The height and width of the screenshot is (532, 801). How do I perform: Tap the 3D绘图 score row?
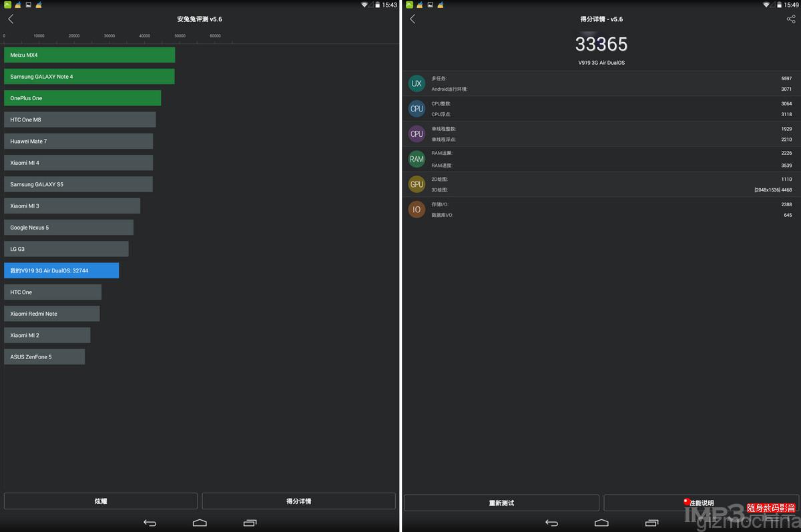pyautogui.click(x=611, y=190)
